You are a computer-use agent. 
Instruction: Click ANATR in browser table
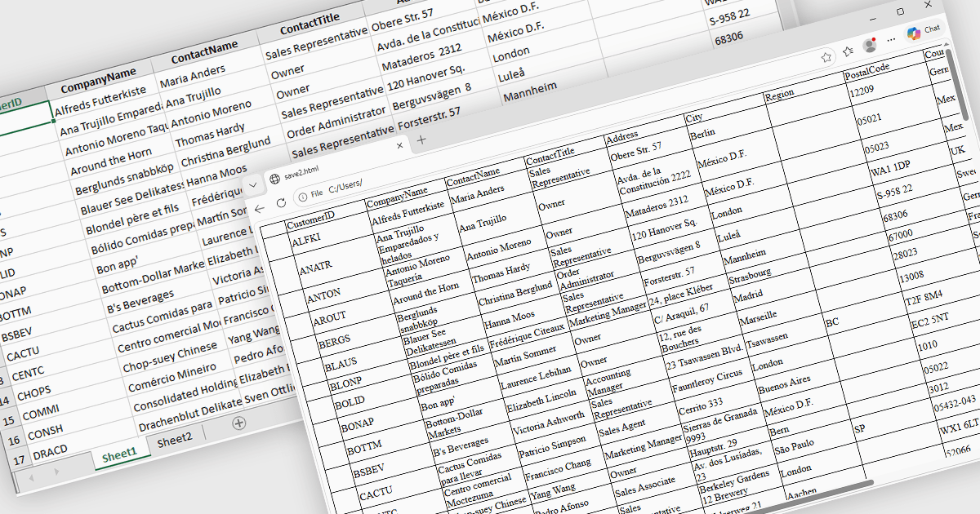point(315,267)
